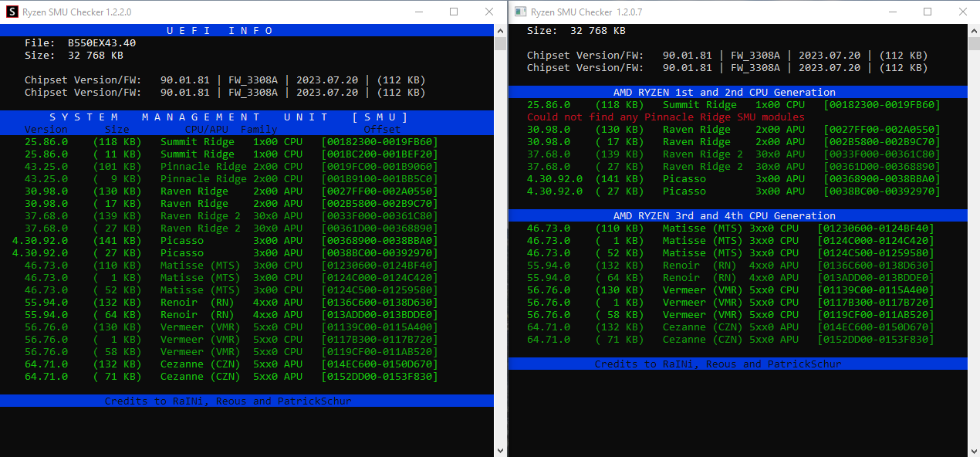Click '[013ADD00-013BDDE0]' Renoir offset in 1.2.0.7 window

(x=876, y=278)
